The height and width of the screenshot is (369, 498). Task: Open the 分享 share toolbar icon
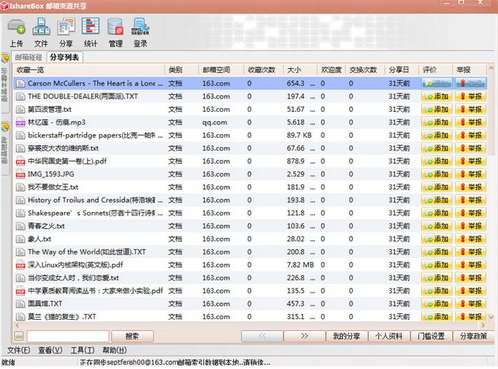pos(66,32)
